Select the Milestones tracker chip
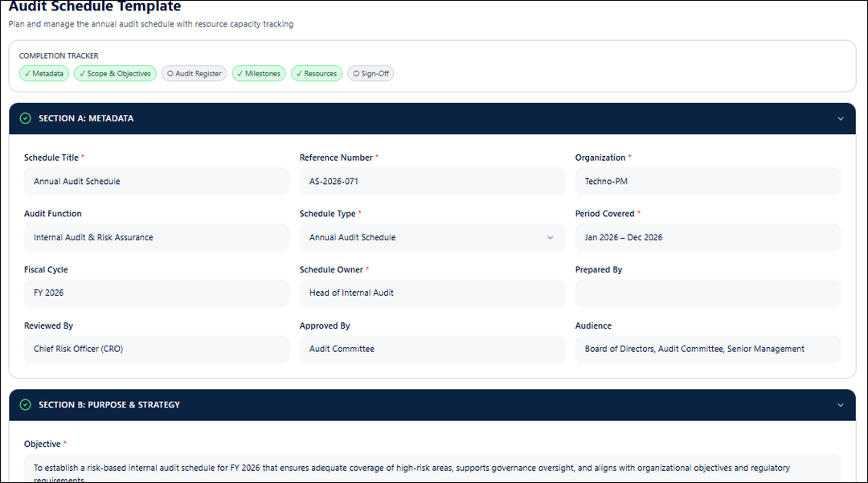 click(259, 74)
